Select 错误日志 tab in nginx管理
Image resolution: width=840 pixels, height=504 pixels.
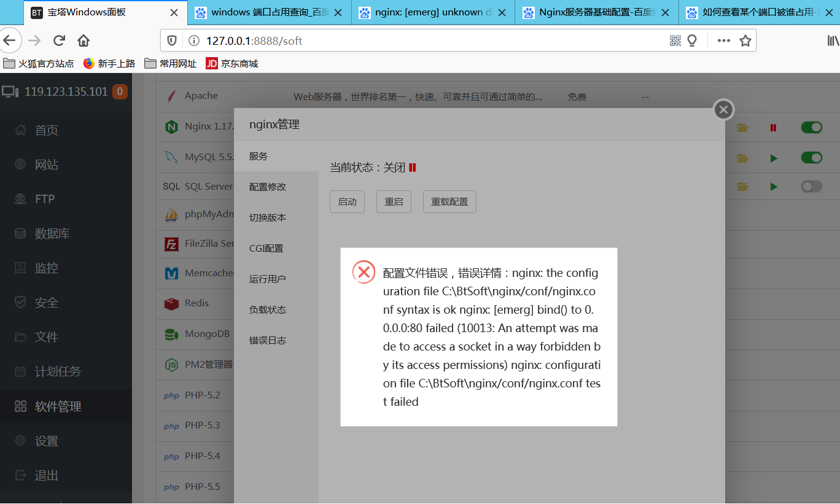(x=276, y=340)
